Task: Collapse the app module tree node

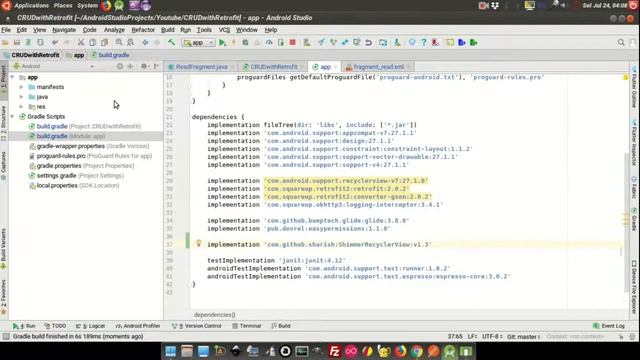Action: (x=13, y=77)
